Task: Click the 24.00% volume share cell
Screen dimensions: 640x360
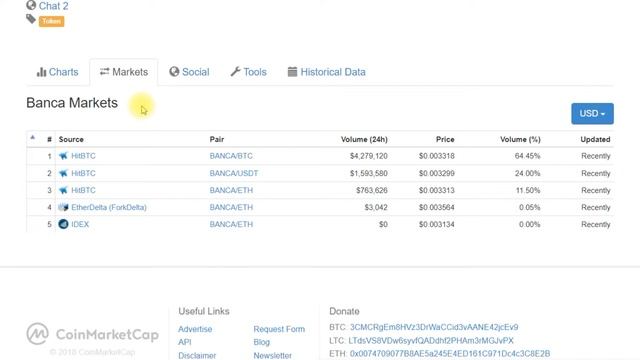Action: click(x=527, y=173)
